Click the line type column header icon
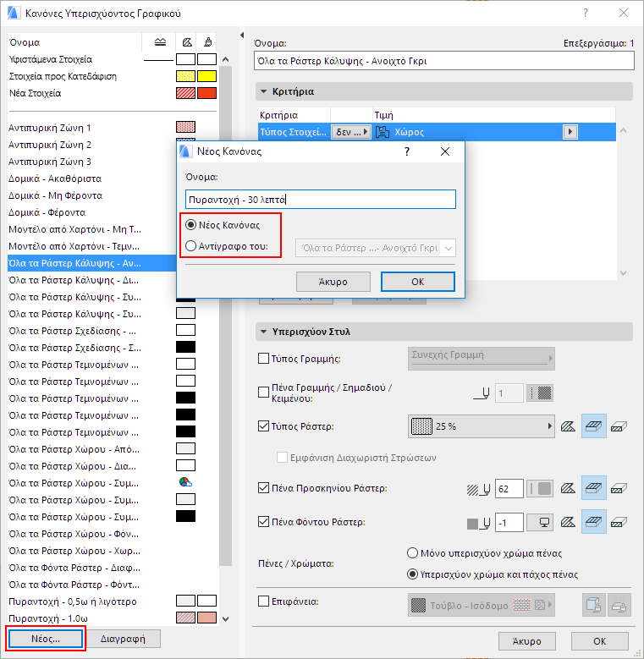This screenshot has height=659, width=644. (x=160, y=42)
